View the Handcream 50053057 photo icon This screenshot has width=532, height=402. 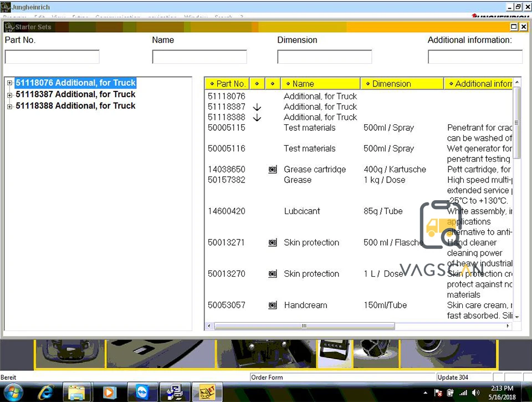[x=273, y=305]
